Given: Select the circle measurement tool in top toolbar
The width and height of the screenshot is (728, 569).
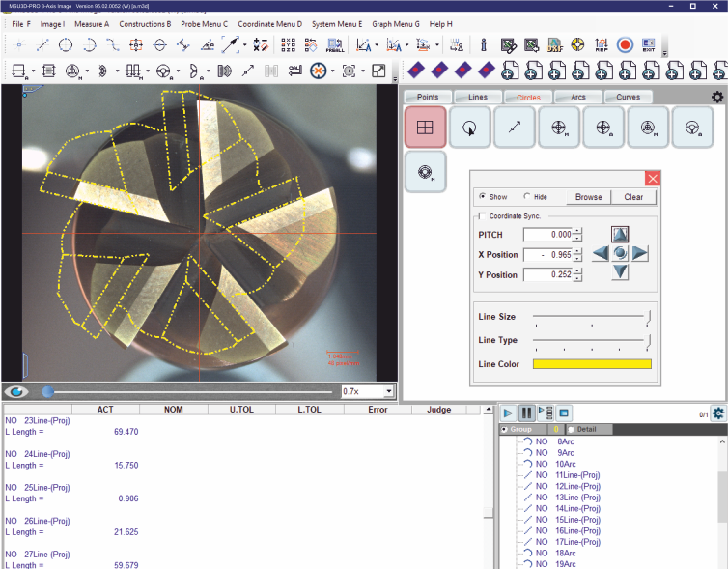Looking at the screenshot, I should pos(66,44).
